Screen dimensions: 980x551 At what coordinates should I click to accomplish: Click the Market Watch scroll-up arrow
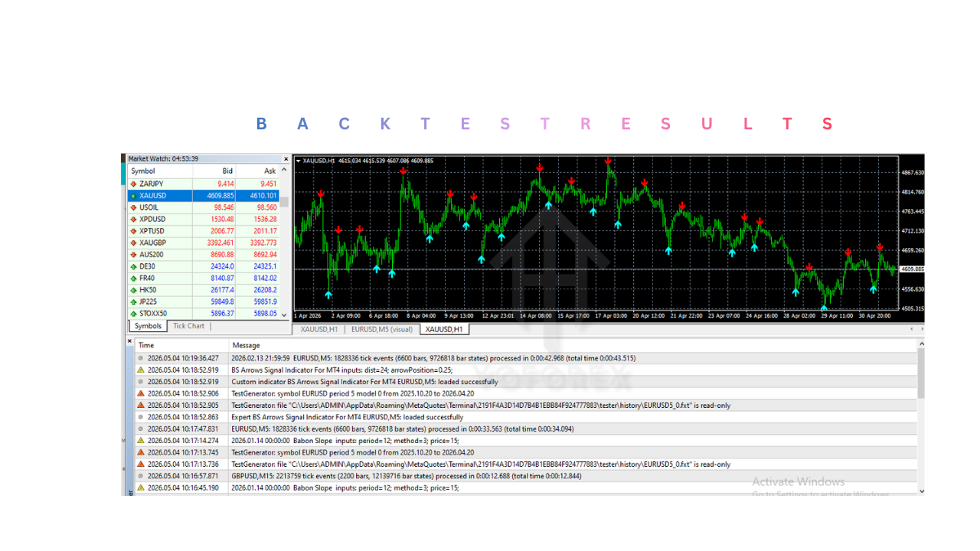pos(285,171)
